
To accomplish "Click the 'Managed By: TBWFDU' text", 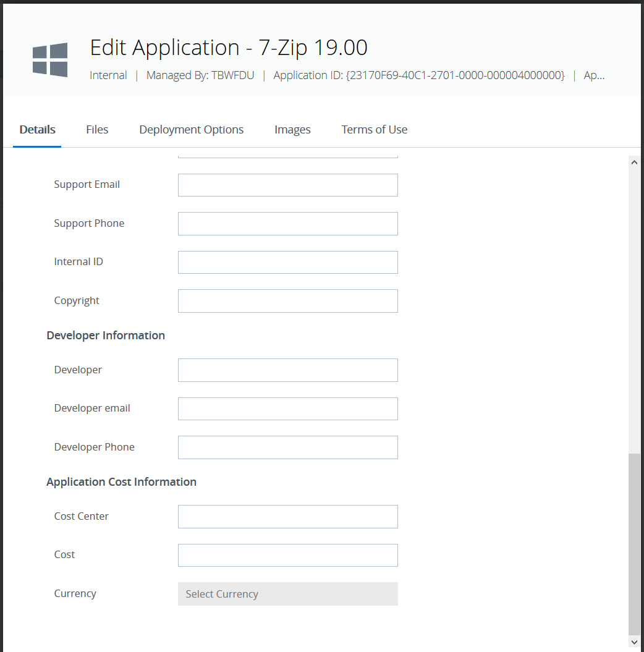I will [x=200, y=75].
